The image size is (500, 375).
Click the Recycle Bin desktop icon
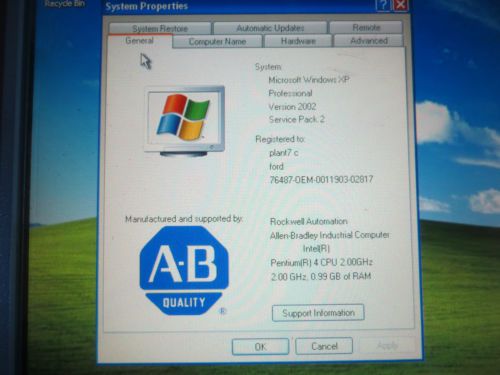click(x=64, y=4)
